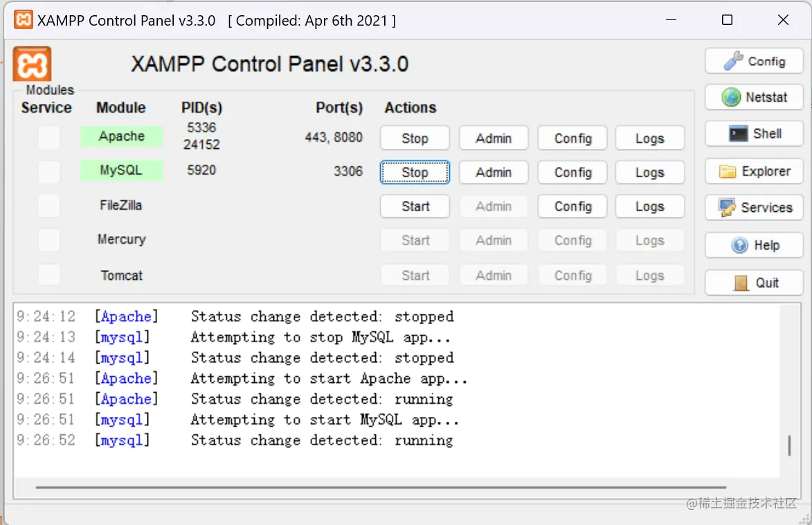
Task: Toggle the Tomcat service checkbox
Action: [49, 275]
